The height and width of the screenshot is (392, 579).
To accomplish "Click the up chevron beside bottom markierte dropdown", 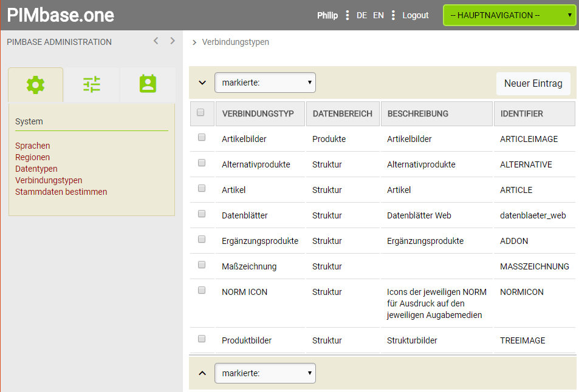I will pos(203,373).
